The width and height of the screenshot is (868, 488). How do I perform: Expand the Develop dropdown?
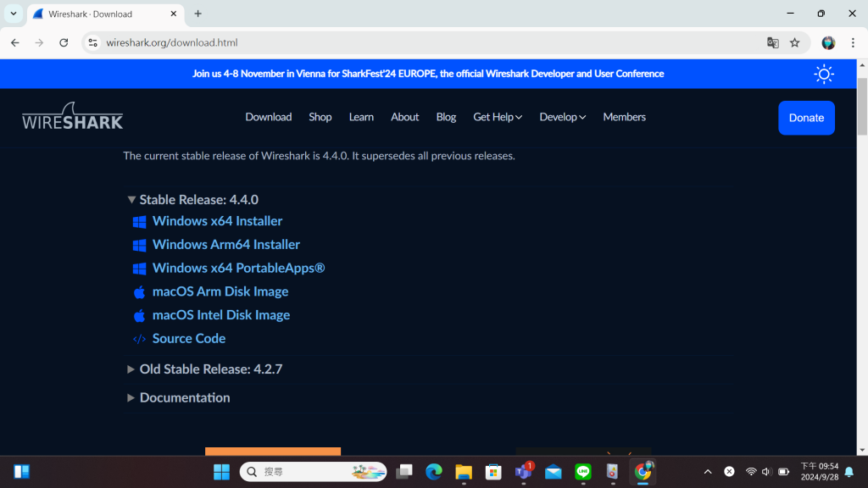pyautogui.click(x=563, y=117)
